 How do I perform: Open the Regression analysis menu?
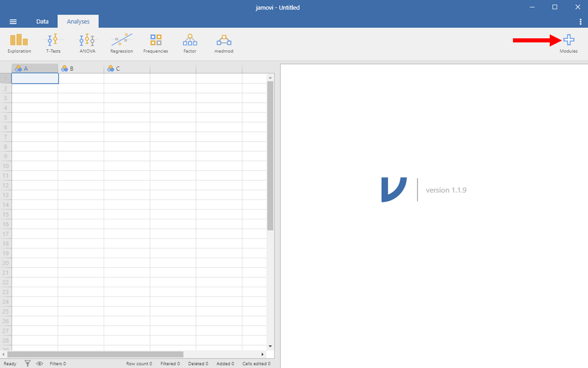click(121, 43)
